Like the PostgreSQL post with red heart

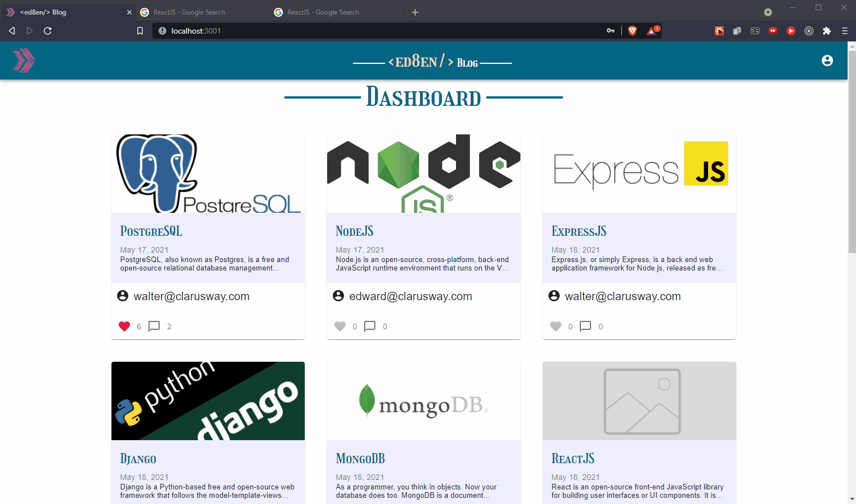(124, 326)
